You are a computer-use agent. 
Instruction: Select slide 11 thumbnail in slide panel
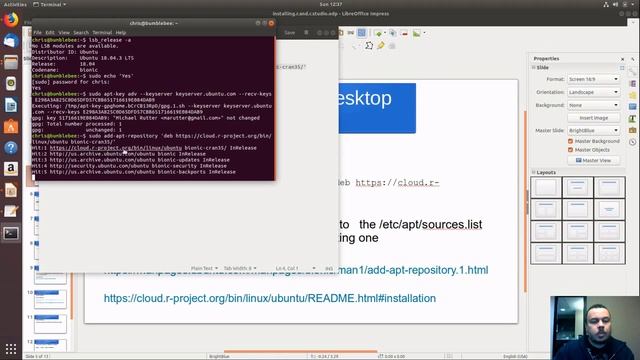point(50,324)
